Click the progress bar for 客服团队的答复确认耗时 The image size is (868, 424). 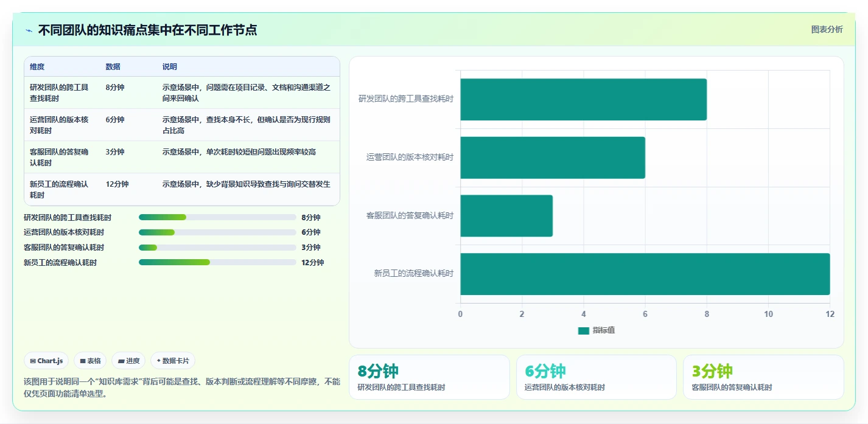[x=217, y=248]
